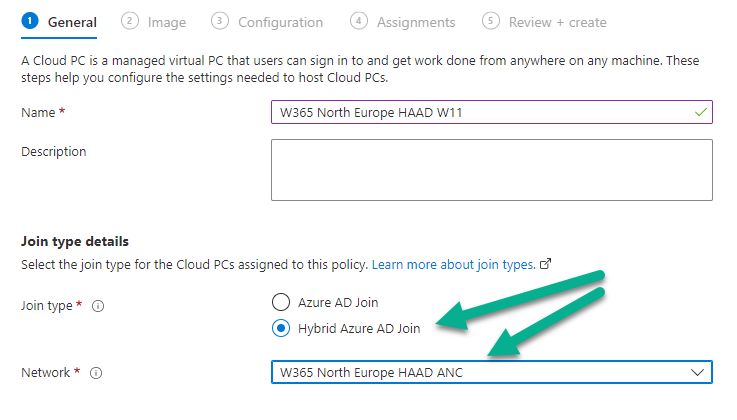The height and width of the screenshot is (420, 737).
Task: Click the step 5 circle icon for Review
Action: point(490,21)
